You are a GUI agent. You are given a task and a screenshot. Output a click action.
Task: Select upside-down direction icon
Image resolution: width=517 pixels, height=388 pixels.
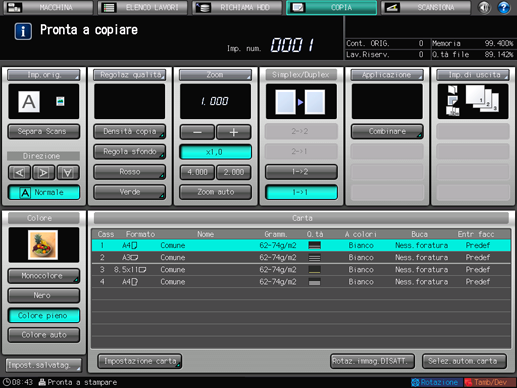point(68,172)
